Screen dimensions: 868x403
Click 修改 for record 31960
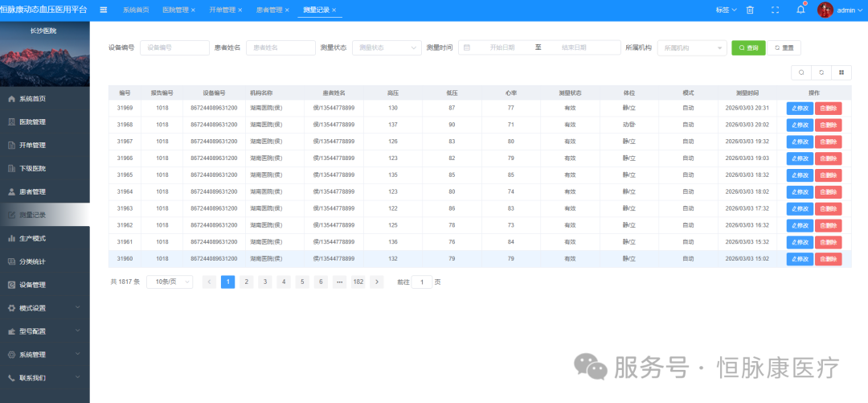pos(800,259)
